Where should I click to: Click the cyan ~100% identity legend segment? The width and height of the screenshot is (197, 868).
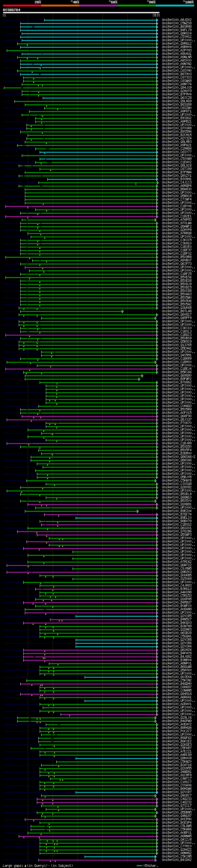pyautogui.click(x=175, y=6)
